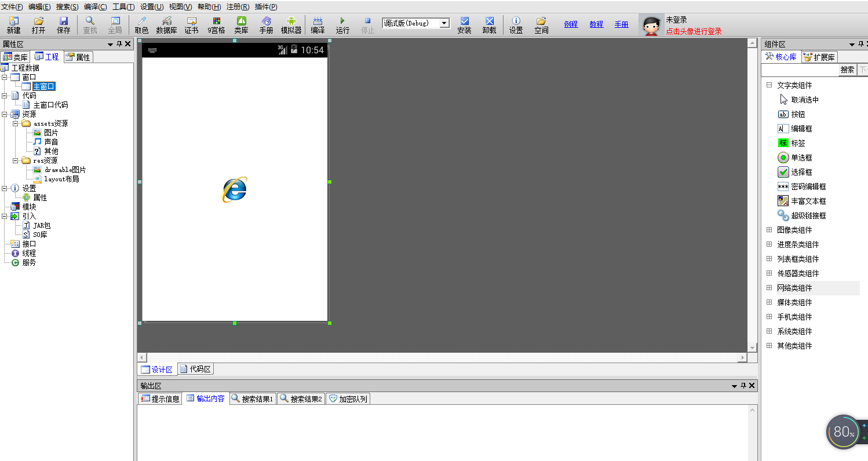The image size is (868, 461).
Task: Click the user avatar to log in
Action: tap(651, 25)
